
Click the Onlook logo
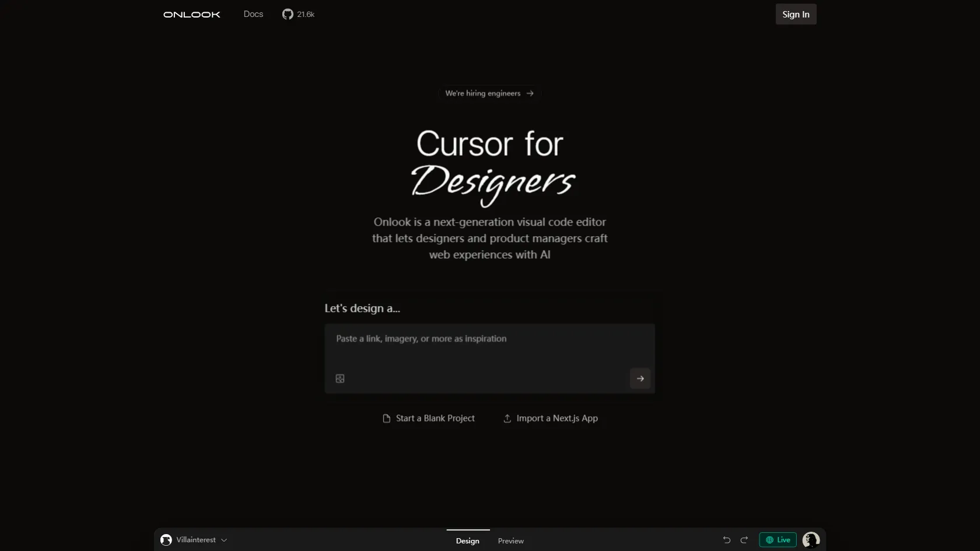[192, 15]
